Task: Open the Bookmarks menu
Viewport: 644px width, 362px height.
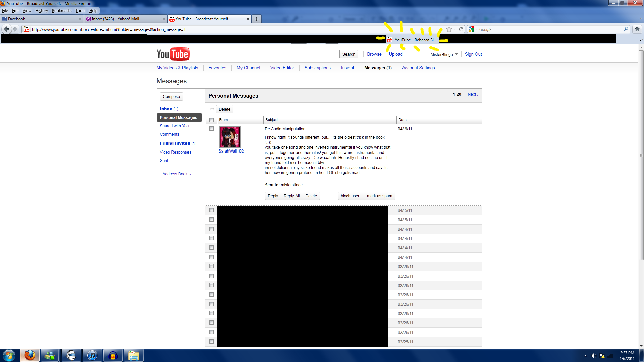Action: click(x=61, y=11)
